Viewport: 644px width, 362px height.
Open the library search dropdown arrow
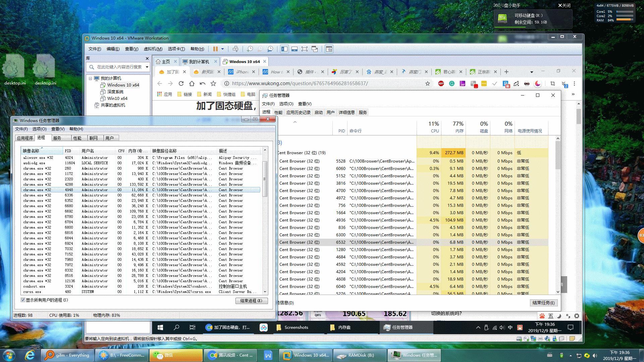click(147, 67)
